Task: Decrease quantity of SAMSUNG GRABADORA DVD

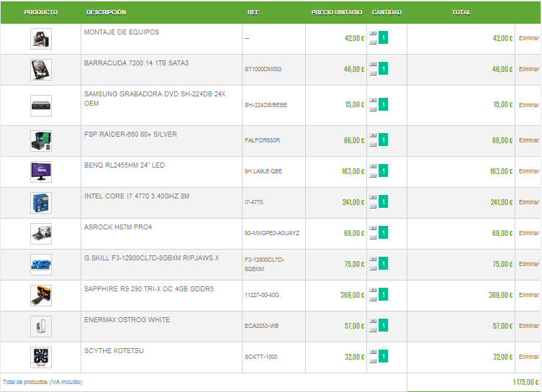Action: click(x=373, y=109)
